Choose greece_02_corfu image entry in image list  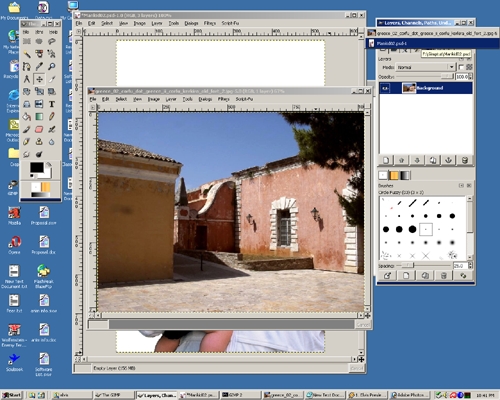tap(433, 33)
